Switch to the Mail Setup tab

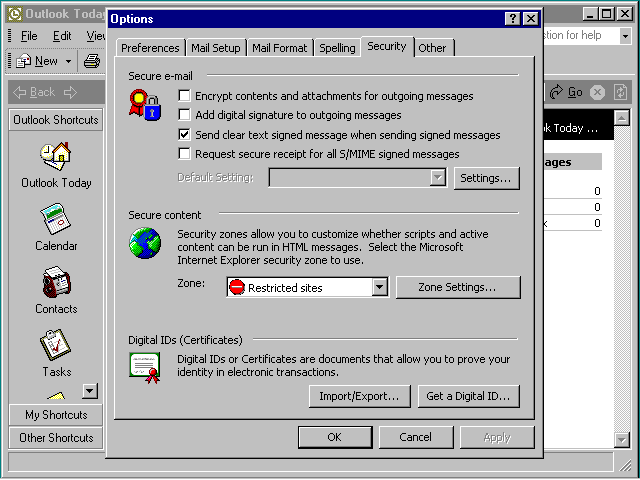(216, 48)
